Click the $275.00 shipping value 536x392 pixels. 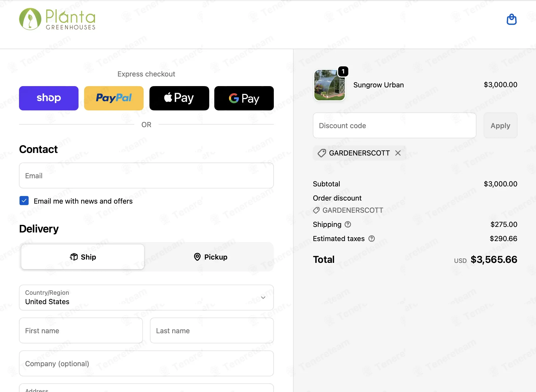tap(504, 224)
